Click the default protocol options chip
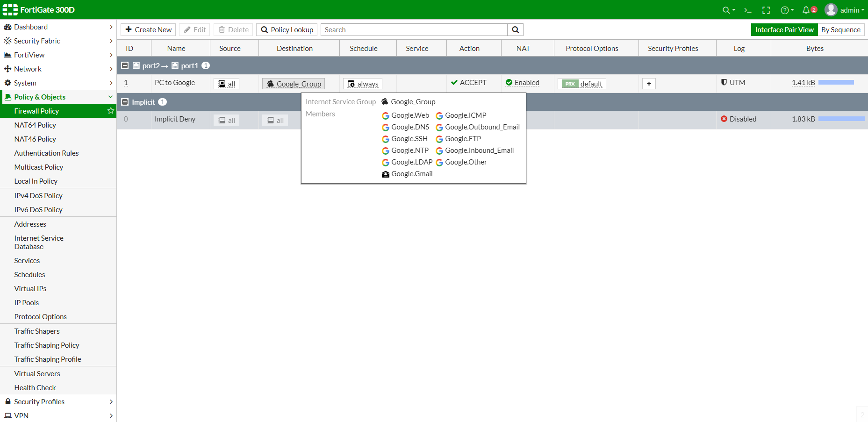The height and width of the screenshot is (422, 868). click(582, 84)
